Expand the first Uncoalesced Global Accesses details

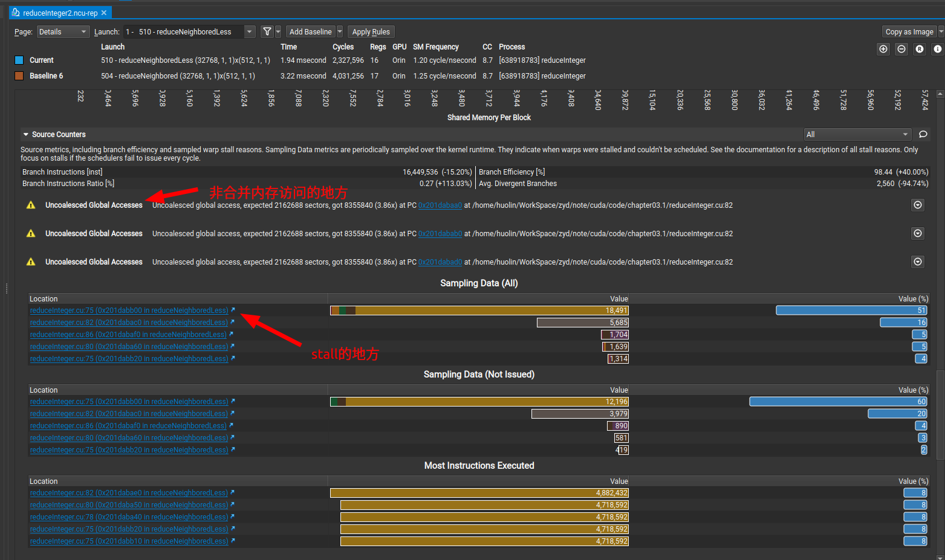tap(918, 205)
